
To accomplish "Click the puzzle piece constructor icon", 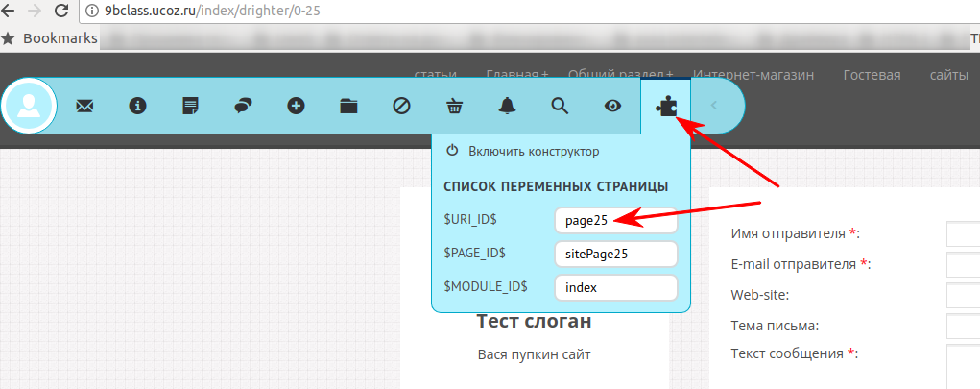I will point(666,107).
